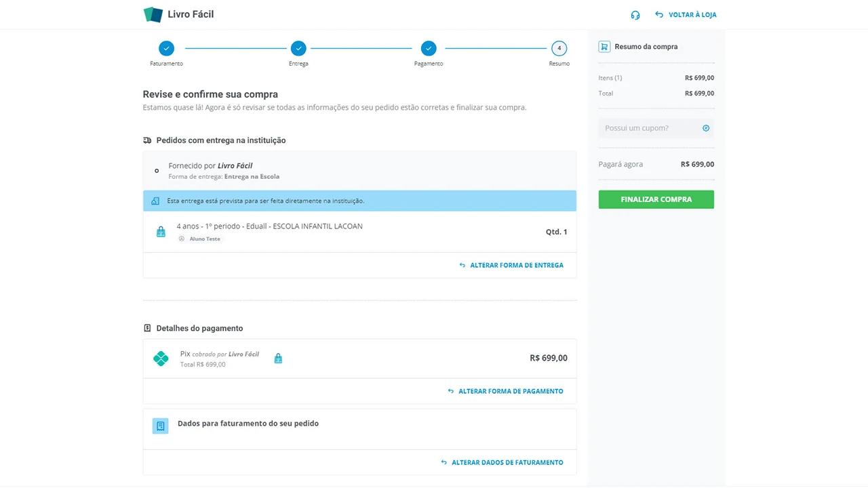Select the Fornecido por Livro Fácil radio bullet
This screenshot has height=488, width=868.
point(157,171)
